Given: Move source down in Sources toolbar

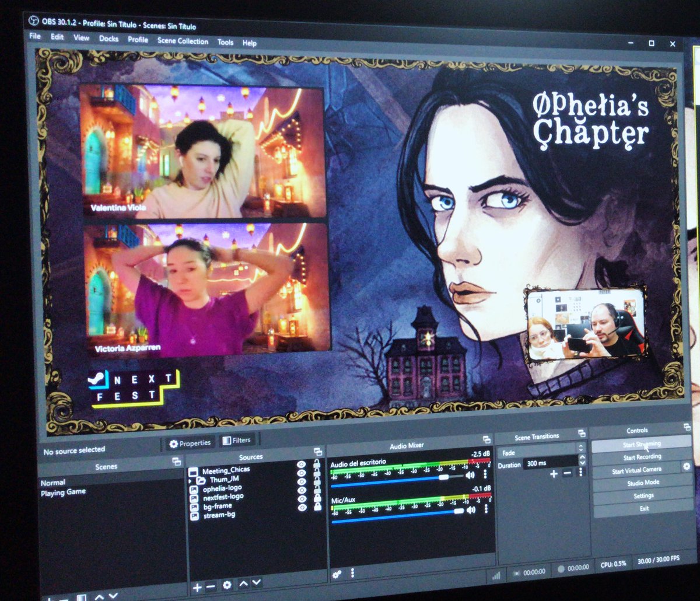Looking at the screenshot, I should 257,583.
